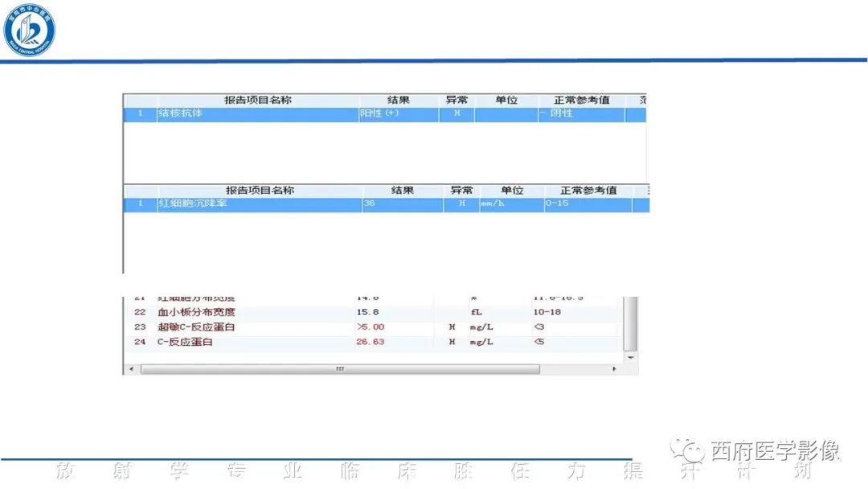Click the H flag in row 24
Viewport: 868px width, 489px height.
pos(452,343)
